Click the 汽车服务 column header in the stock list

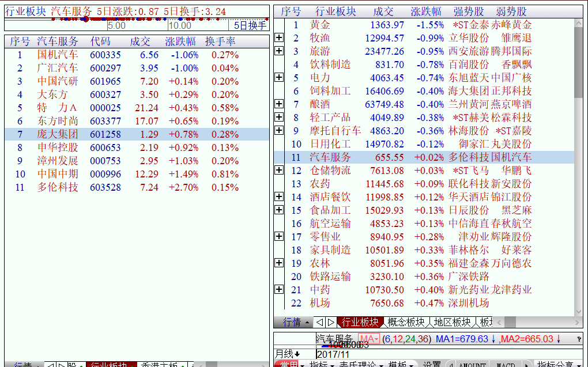(58, 41)
